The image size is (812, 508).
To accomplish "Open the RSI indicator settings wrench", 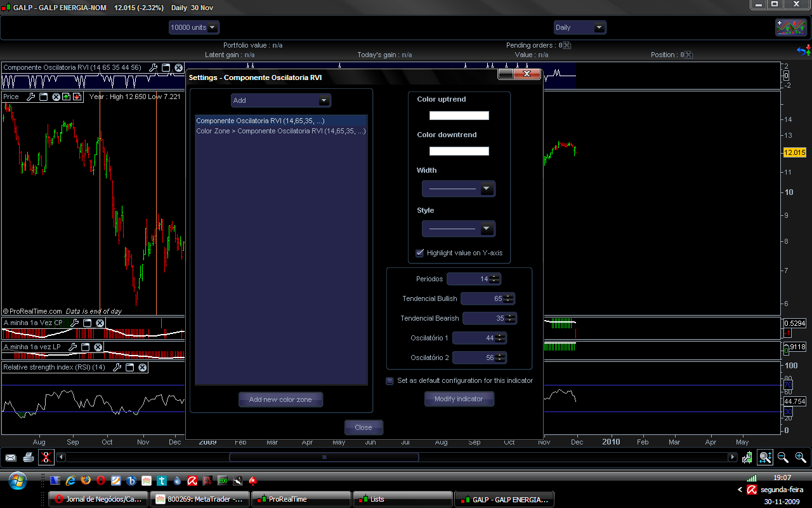I will pos(117,367).
